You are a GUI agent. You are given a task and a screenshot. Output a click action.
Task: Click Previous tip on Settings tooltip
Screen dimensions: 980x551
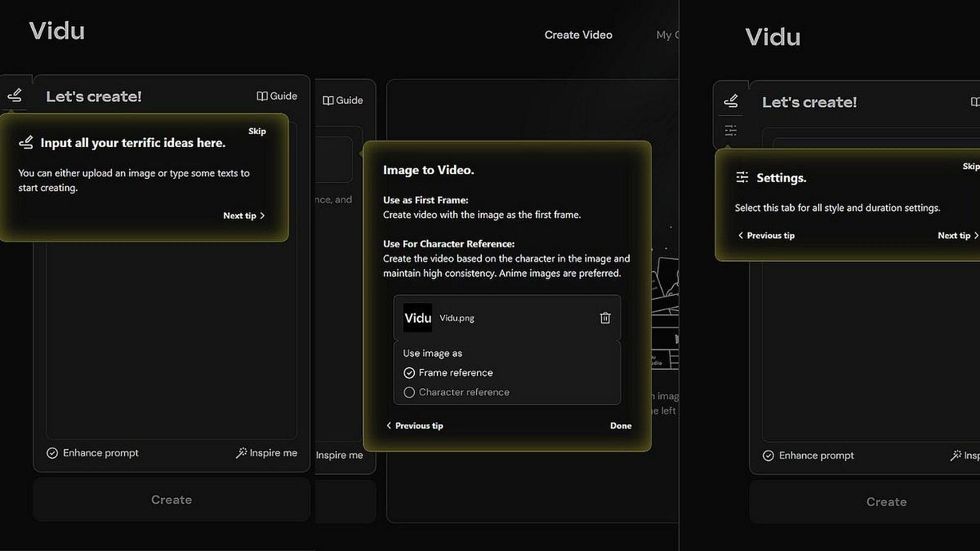coord(767,235)
